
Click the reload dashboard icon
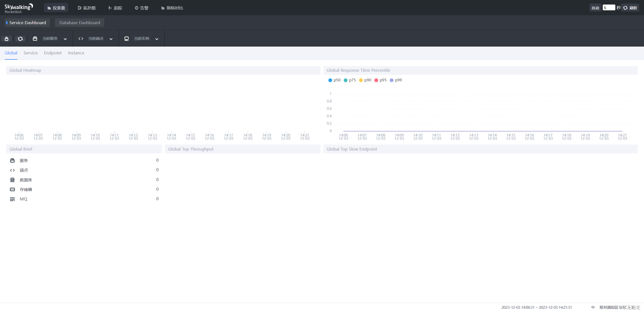click(x=20, y=39)
